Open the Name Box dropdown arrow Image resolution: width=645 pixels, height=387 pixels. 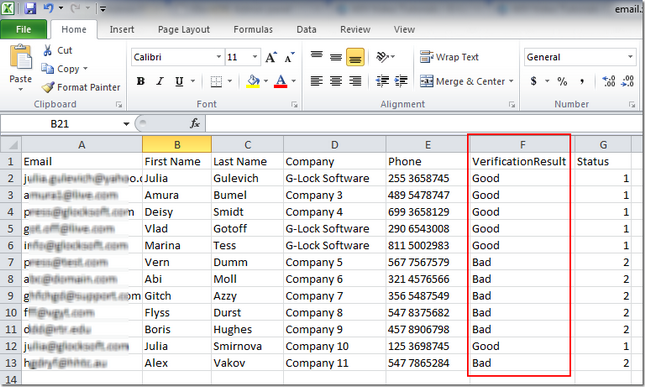coord(126,124)
